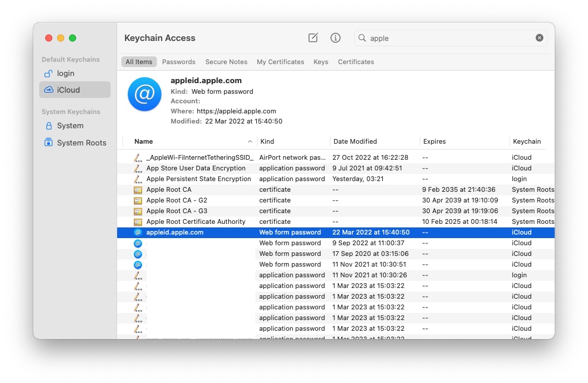Screen dimensions: 588x383
Task: Switch to the Secure Notes tab
Action: [x=226, y=62]
